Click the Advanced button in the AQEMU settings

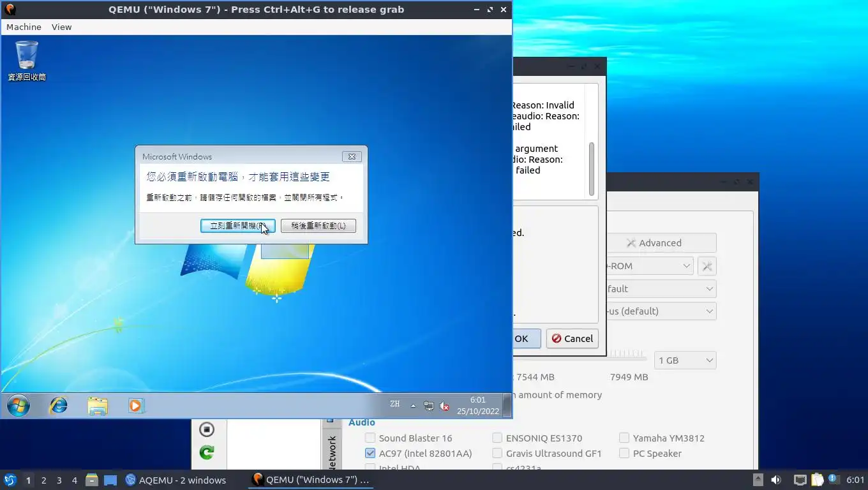click(661, 242)
